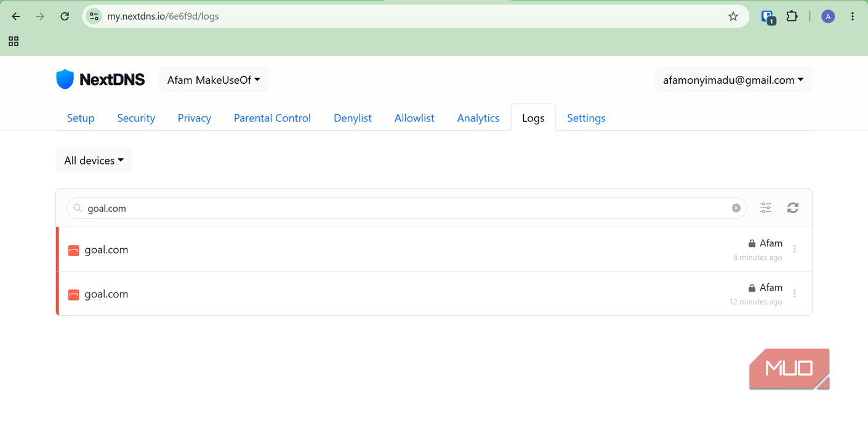Click the "12 minutes ago" timestamp
The height and width of the screenshot is (428, 868).
756,302
